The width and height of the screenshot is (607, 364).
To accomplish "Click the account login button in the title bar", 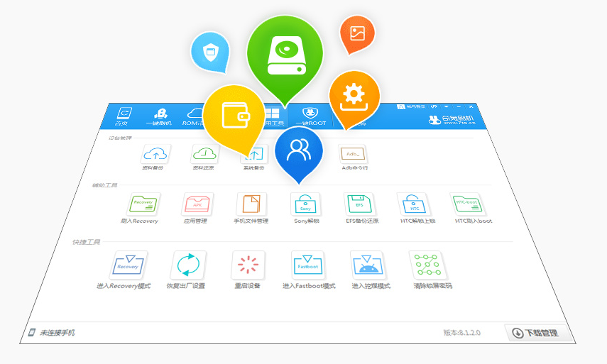I will point(411,106).
